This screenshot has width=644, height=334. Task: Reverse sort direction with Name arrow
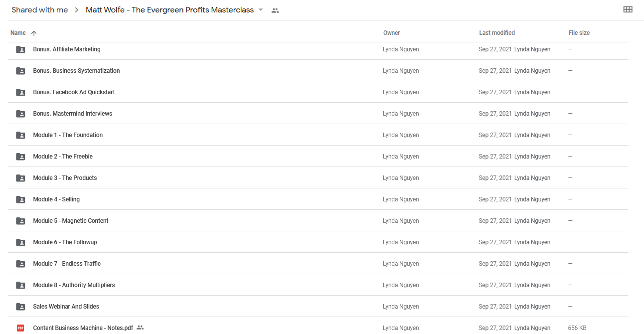tap(34, 33)
